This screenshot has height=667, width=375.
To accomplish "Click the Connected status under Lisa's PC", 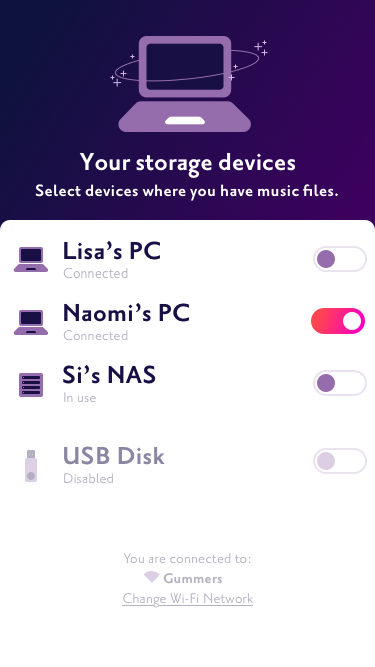I will click(x=96, y=273).
